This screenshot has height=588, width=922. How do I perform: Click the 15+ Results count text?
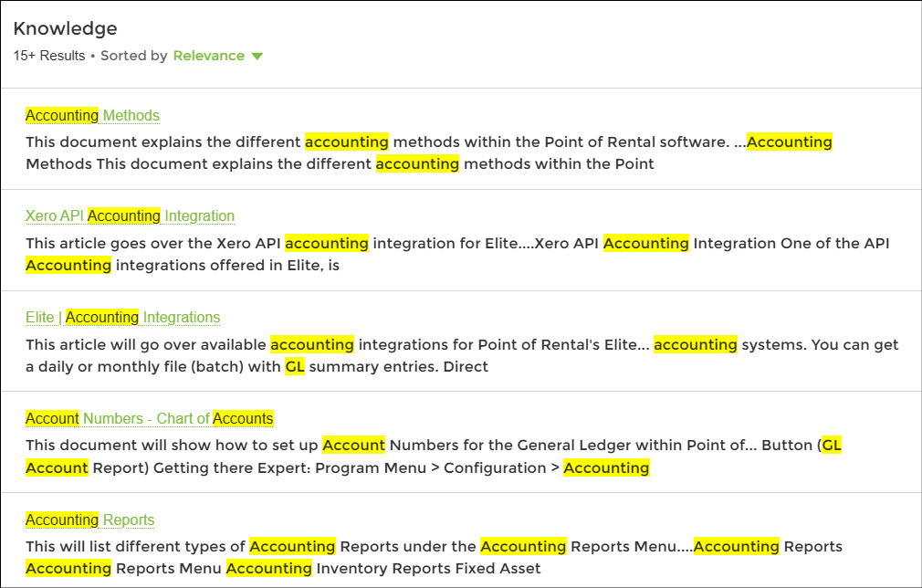click(x=49, y=56)
